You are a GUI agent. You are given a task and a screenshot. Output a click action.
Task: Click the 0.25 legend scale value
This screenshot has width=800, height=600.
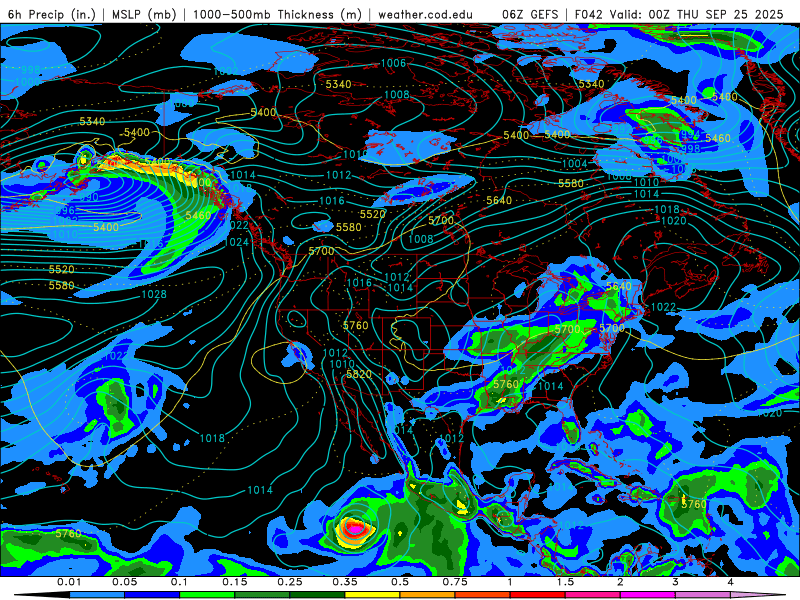(x=290, y=582)
